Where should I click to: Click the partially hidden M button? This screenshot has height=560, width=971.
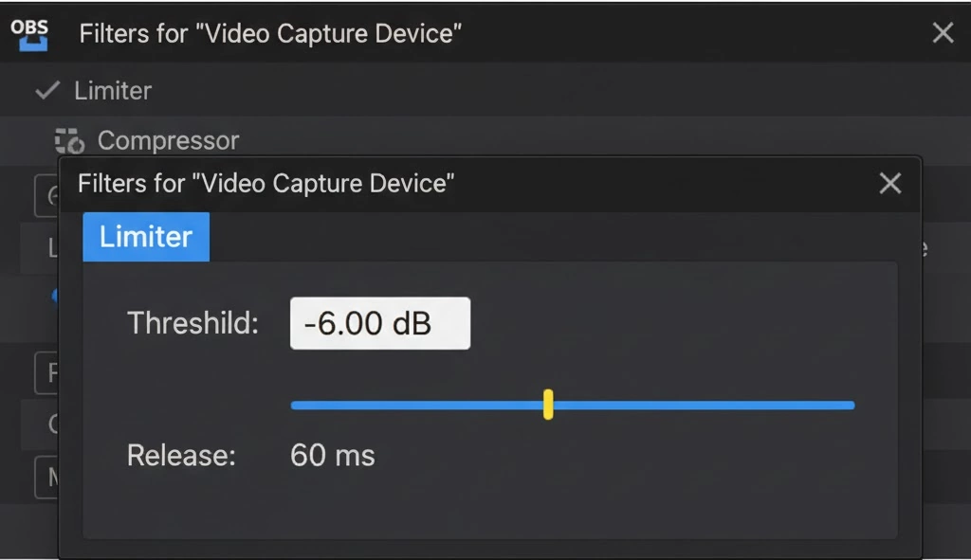46,478
